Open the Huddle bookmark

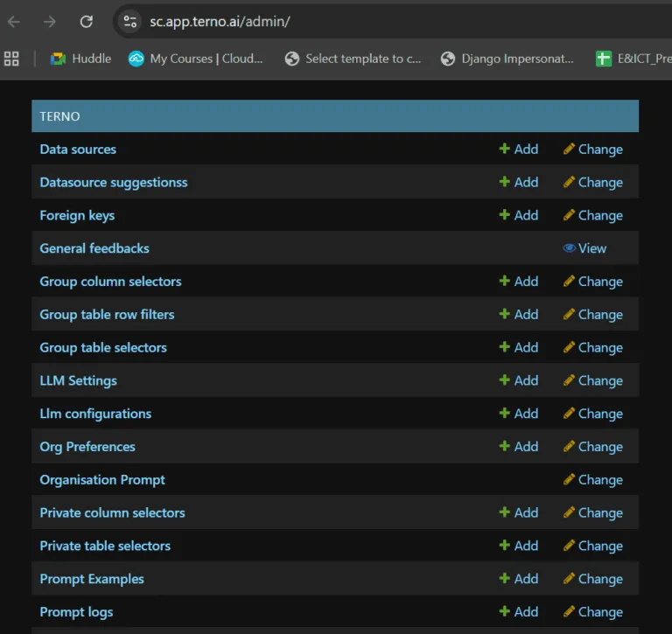pyautogui.click(x=80, y=59)
